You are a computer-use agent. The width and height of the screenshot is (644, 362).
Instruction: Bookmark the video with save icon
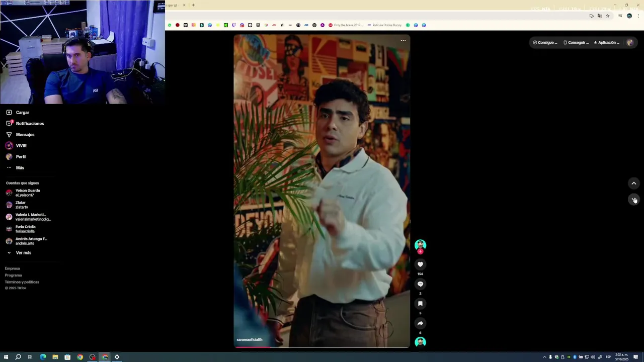pyautogui.click(x=420, y=304)
